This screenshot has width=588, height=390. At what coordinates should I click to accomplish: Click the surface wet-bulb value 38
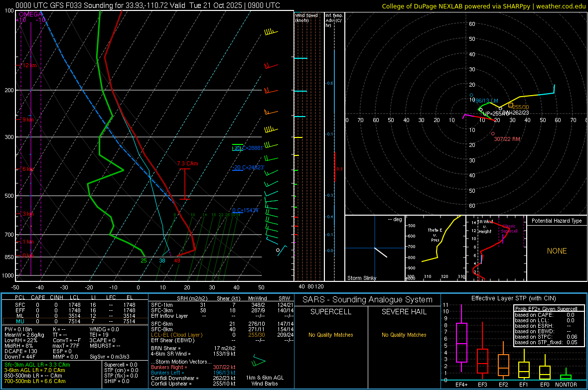[162, 260]
